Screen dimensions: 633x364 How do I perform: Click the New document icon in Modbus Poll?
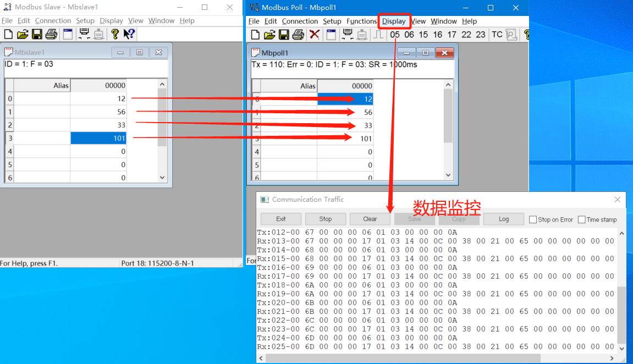[255, 35]
